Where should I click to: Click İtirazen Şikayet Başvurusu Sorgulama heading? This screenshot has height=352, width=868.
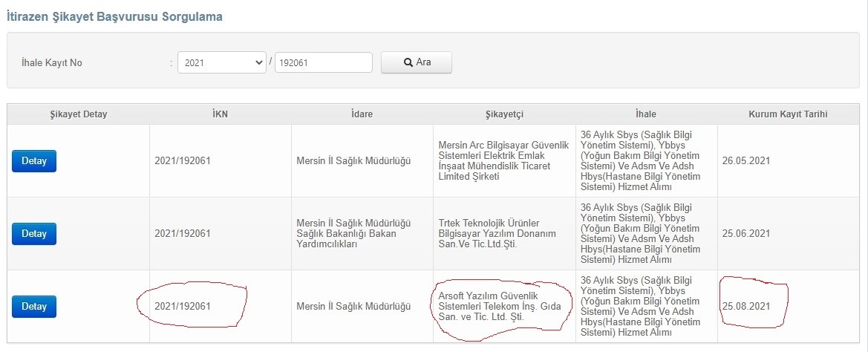click(x=114, y=16)
